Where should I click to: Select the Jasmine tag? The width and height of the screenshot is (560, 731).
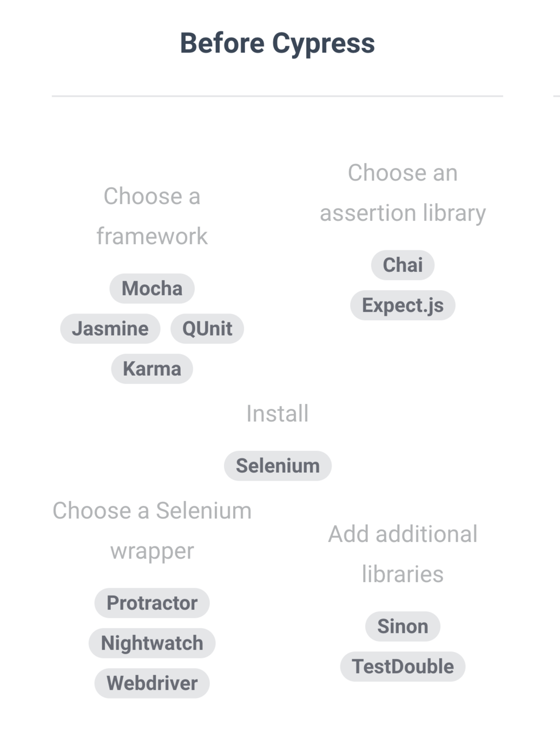[110, 329]
